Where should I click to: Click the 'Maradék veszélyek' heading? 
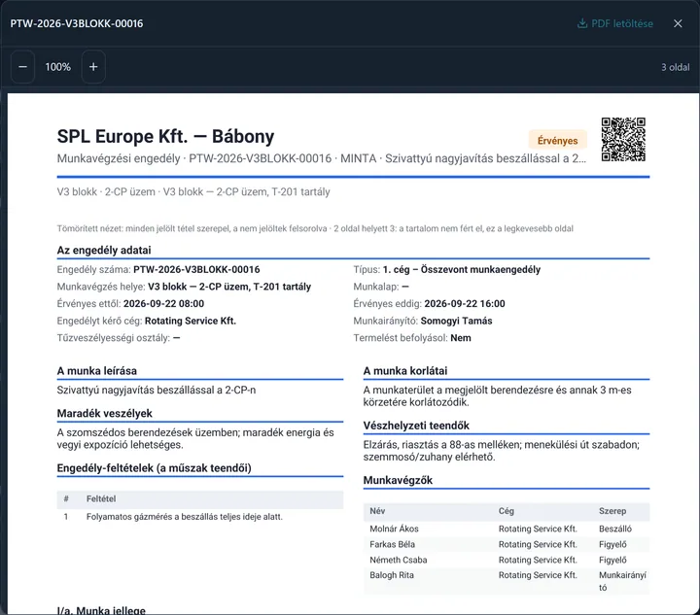tap(104, 414)
